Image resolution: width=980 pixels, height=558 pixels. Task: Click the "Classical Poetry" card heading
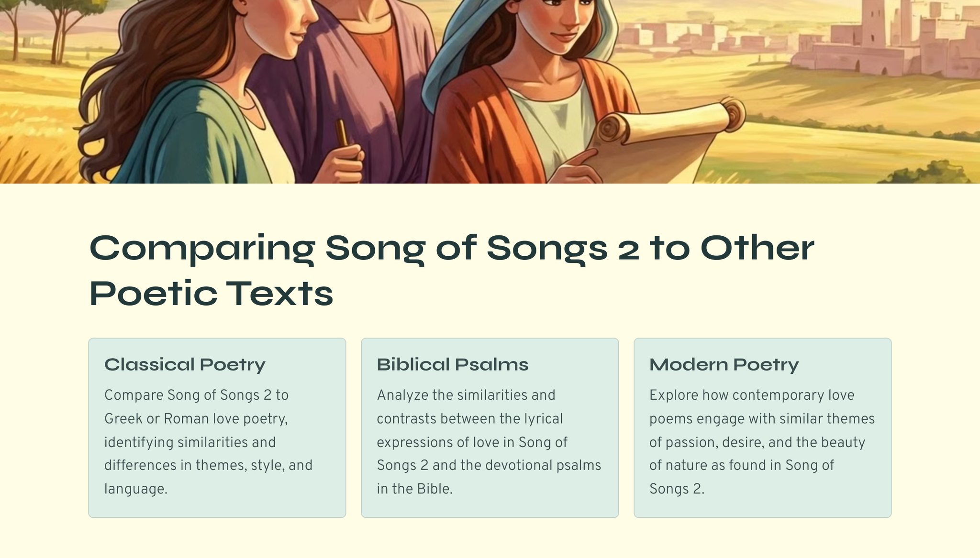coord(185,364)
